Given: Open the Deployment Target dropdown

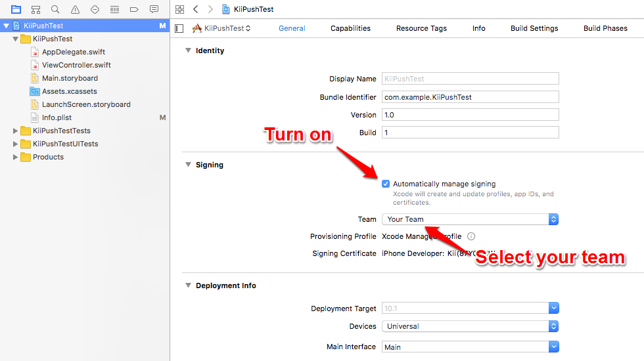Looking at the screenshot, I should tap(553, 308).
